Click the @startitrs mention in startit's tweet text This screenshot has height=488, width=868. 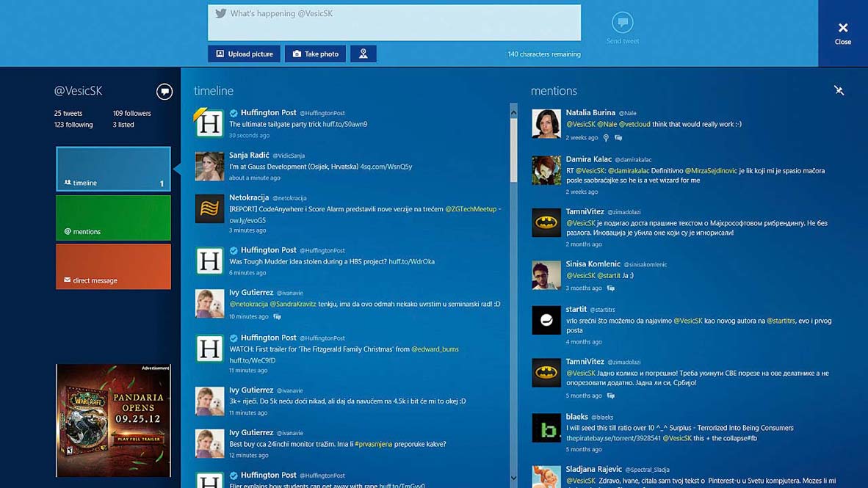coord(781,321)
